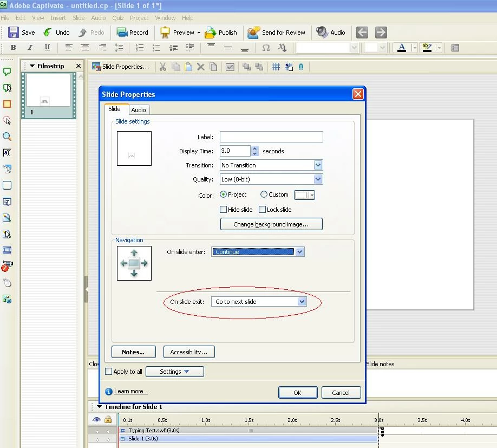497x448 pixels.
Task: Select the Custom color radio button
Action: tap(264, 194)
